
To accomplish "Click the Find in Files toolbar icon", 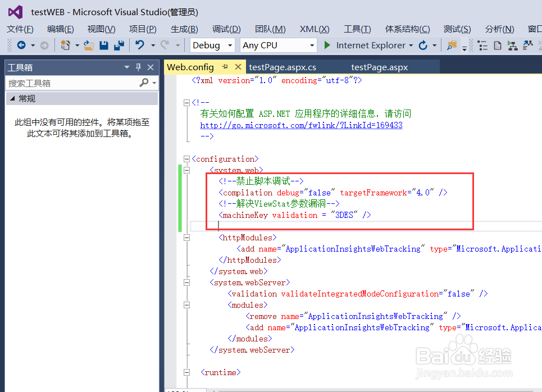I will click(452, 45).
